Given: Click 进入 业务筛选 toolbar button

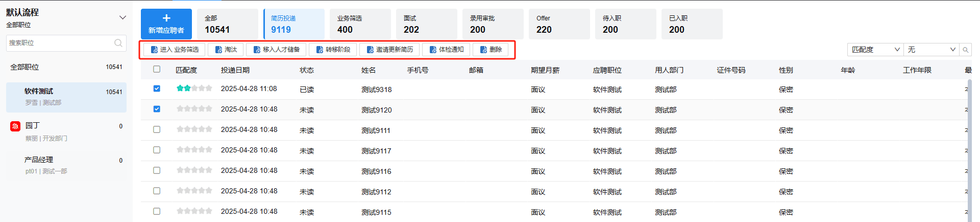Looking at the screenshot, I should 175,50.
